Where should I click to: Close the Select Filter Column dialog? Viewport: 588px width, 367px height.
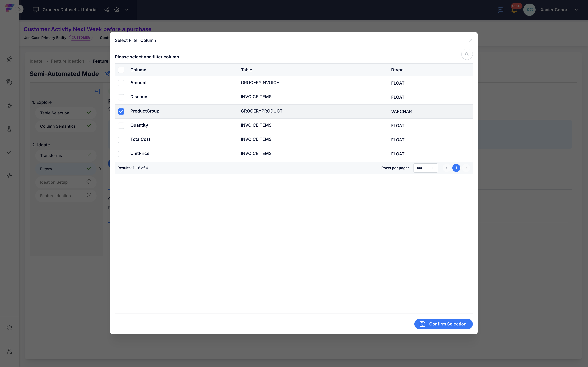(471, 40)
